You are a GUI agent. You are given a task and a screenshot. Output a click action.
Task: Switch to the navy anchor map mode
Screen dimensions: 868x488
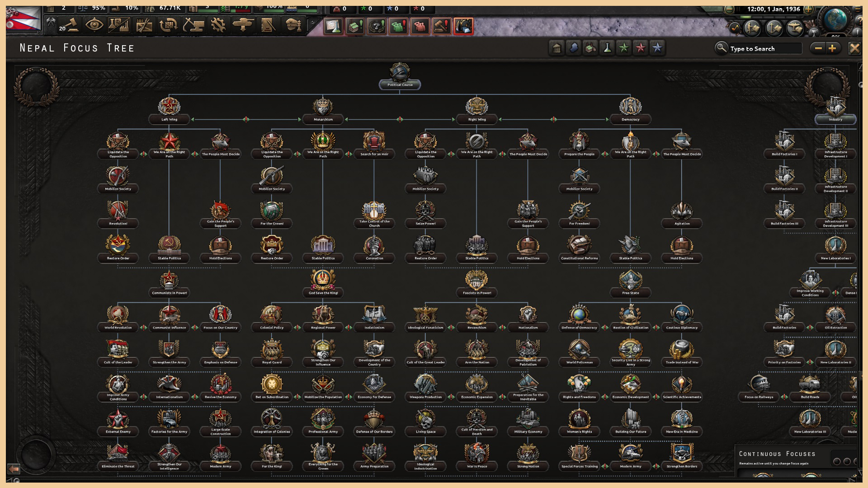(x=774, y=28)
